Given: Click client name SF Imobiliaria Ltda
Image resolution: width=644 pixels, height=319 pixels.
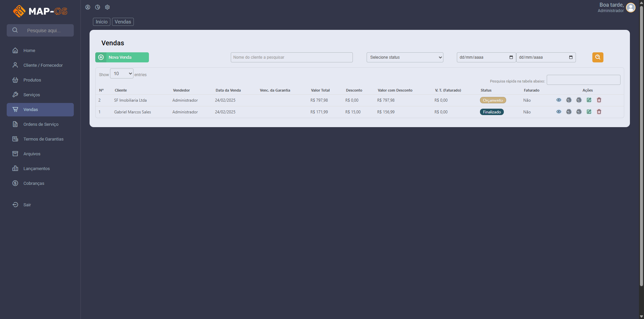Looking at the screenshot, I should tap(130, 100).
